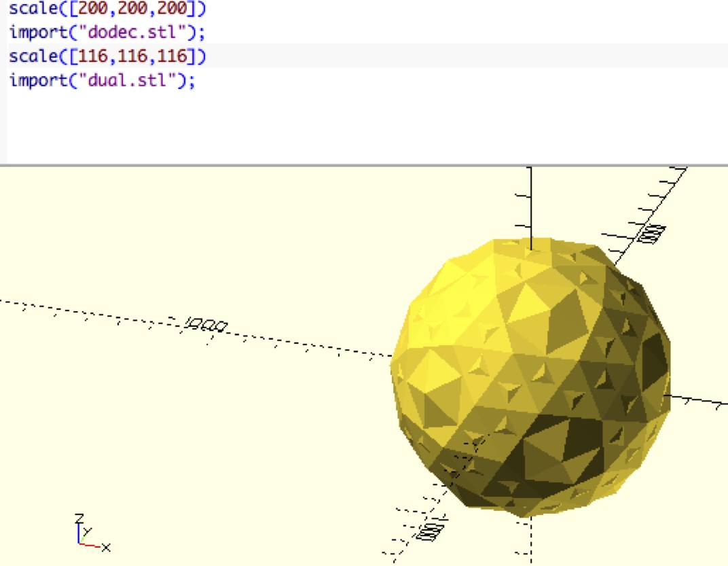Click the code line scale([116,116,116])

107,56
